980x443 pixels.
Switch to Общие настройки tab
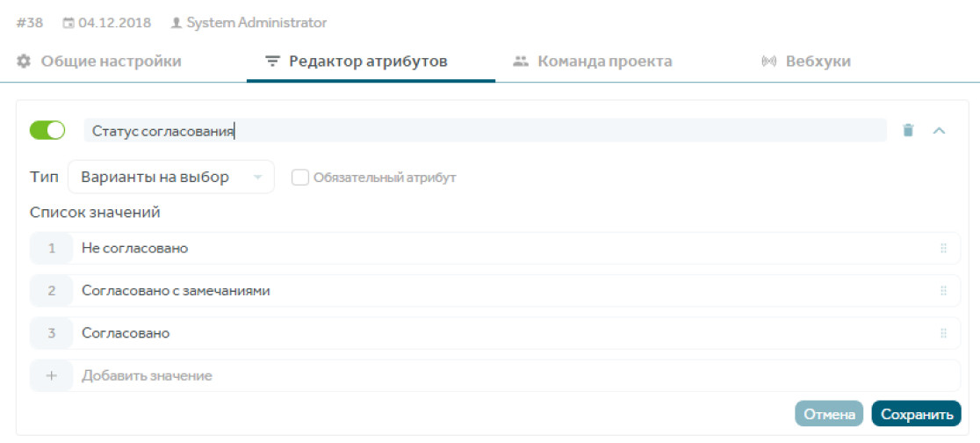point(98,62)
